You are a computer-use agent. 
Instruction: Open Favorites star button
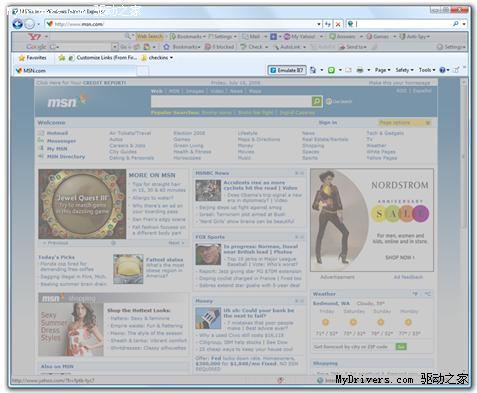click(x=32, y=58)
